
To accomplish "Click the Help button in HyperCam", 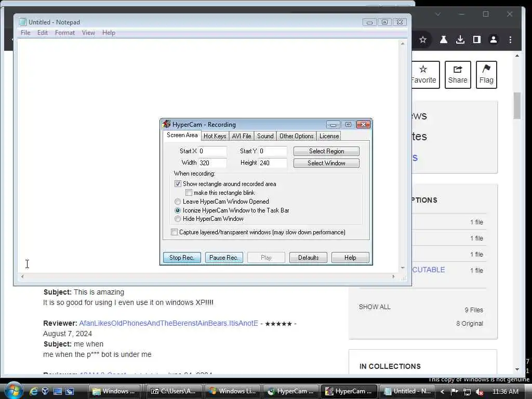I will point(350,258).
